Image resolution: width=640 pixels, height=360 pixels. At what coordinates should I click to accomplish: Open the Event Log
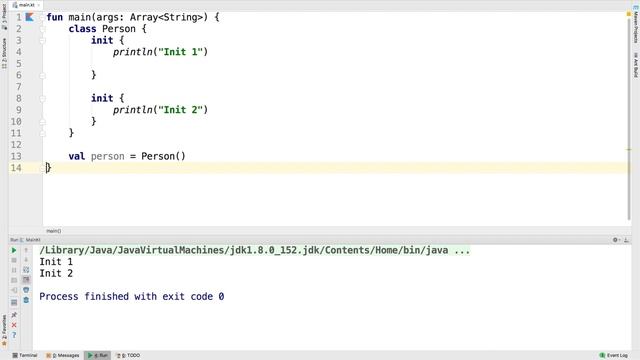pos(613,356)
